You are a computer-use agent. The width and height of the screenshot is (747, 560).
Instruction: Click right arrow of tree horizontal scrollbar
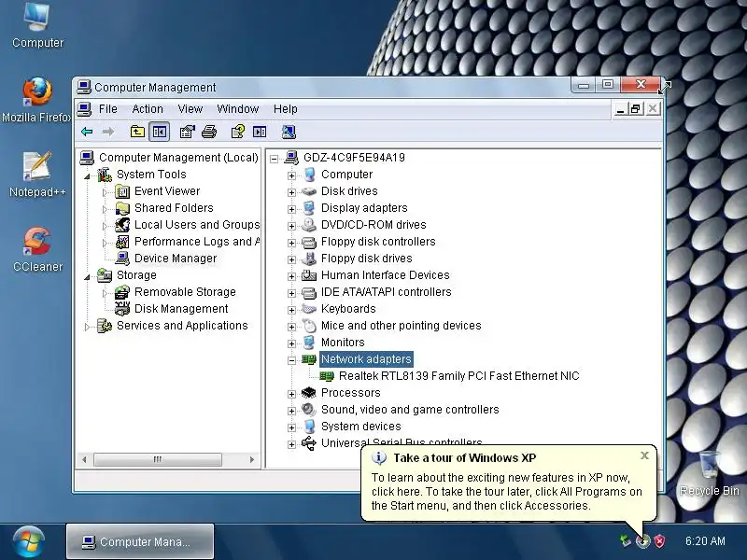pos(252,459)
